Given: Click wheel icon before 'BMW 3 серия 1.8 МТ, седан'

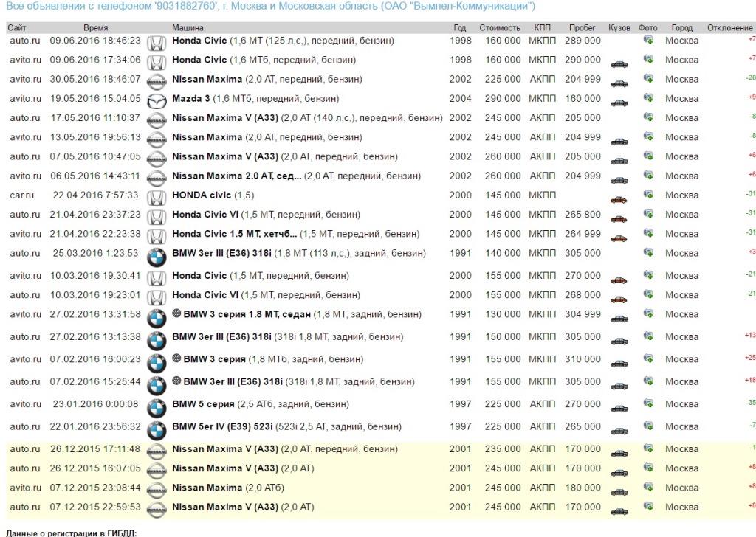Looking at the screenshot, I should 176,314.
